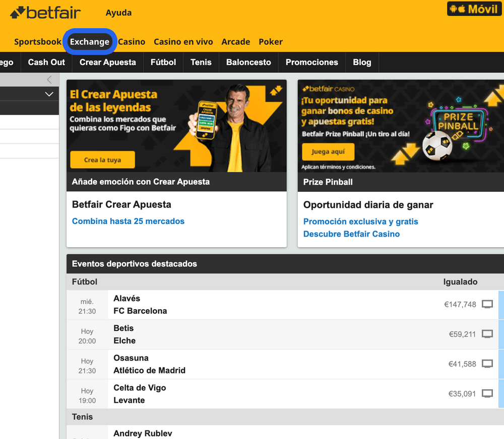
Task: Open the Cash Out menu item
Action: pos(46,62)
